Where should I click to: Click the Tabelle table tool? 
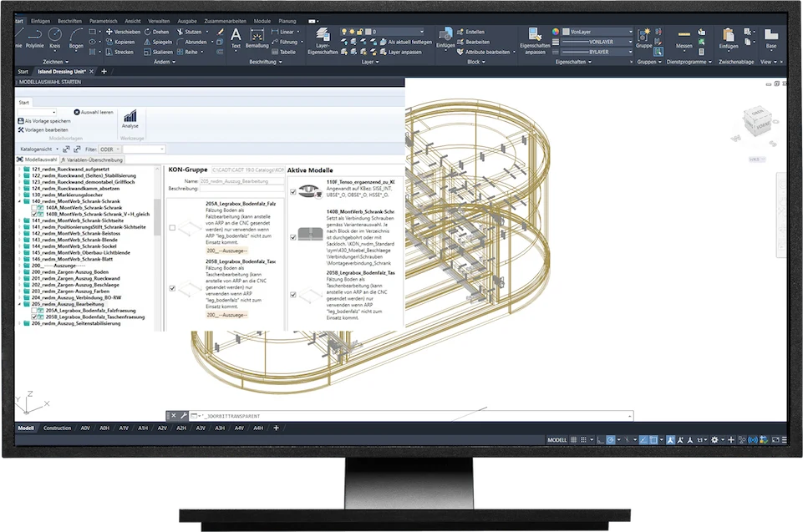(x=284, y=53)
